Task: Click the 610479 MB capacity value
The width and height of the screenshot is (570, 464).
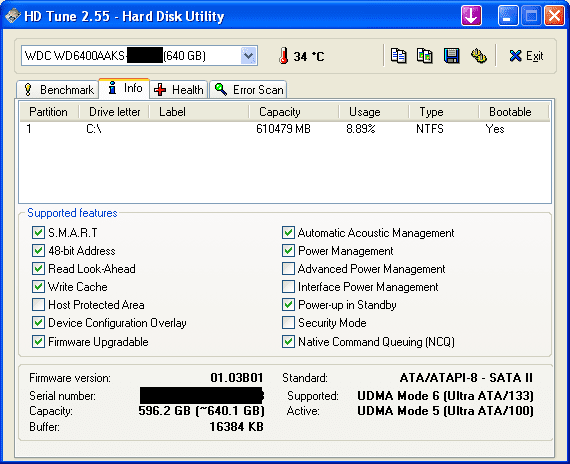Action: 283,129
